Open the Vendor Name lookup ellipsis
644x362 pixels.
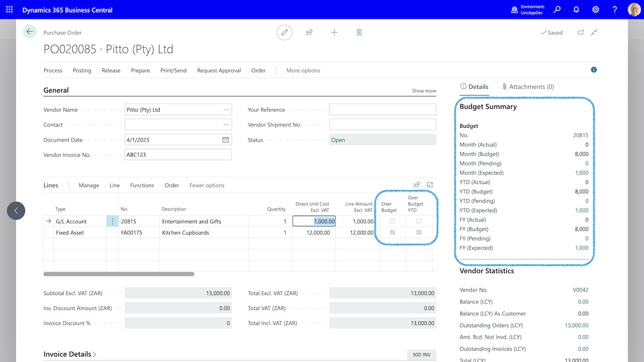[x=226, y=110]
